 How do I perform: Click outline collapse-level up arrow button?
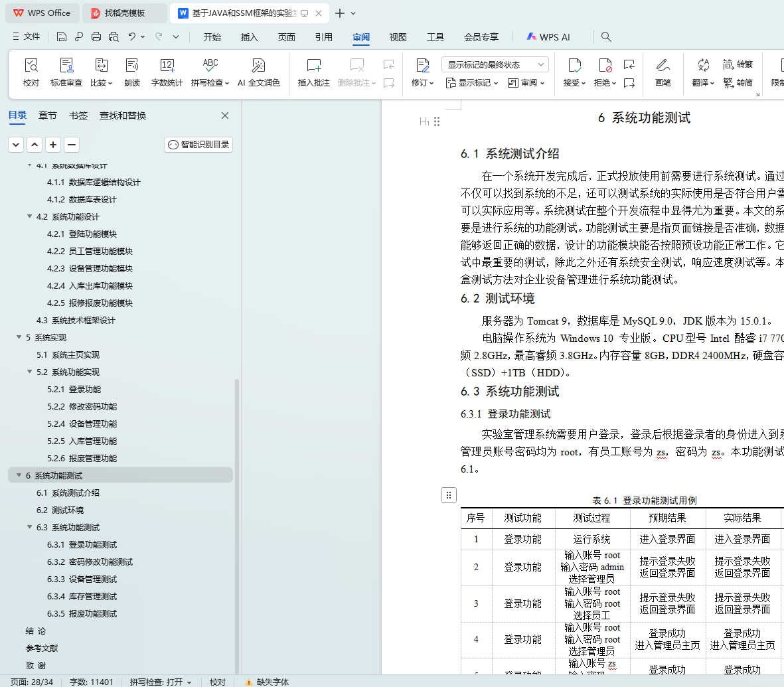[x=35, y=145]
